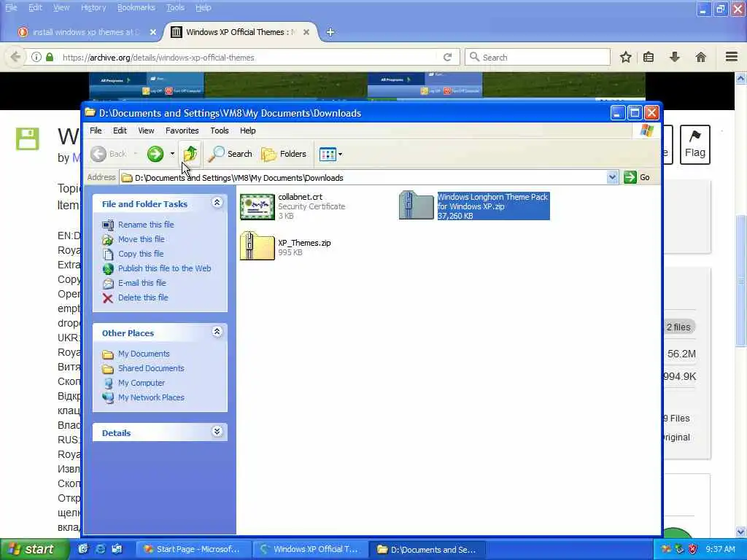Screen dimensions: 747x560
Task: Open My Computer under Other Places
Action: (x=142, y=383)
